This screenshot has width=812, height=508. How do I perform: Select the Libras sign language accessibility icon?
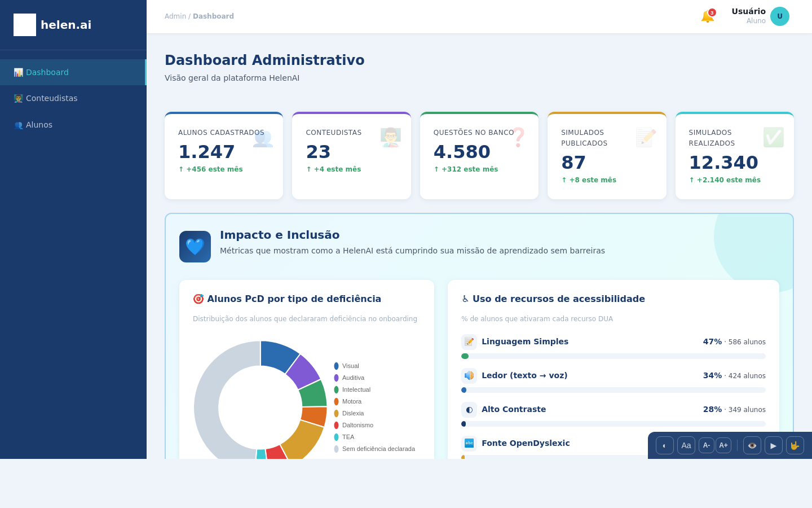795,445
